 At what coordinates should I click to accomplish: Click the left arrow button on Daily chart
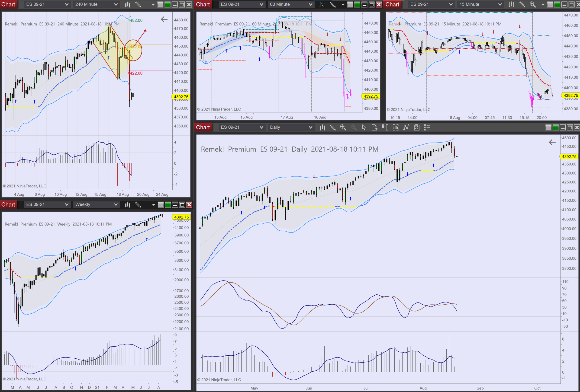click(552, 142)
